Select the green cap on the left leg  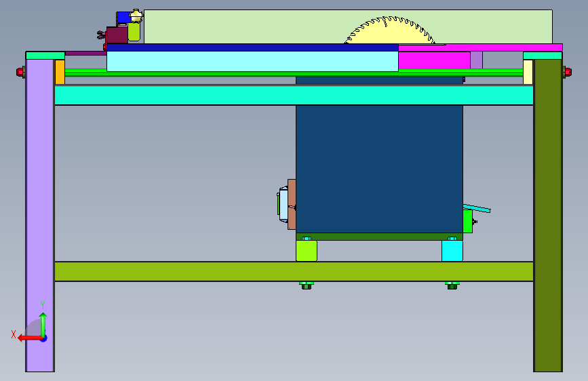click(45, 56)
